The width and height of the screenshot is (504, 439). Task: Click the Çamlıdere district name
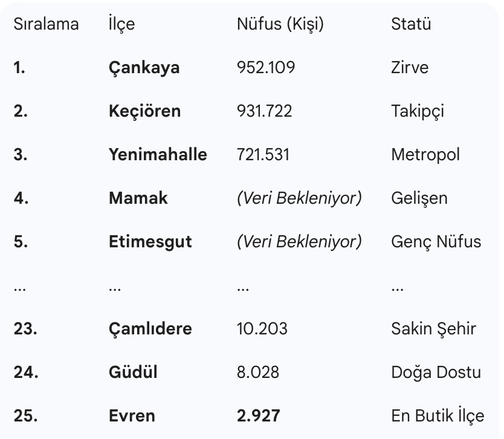coord(150,329)
